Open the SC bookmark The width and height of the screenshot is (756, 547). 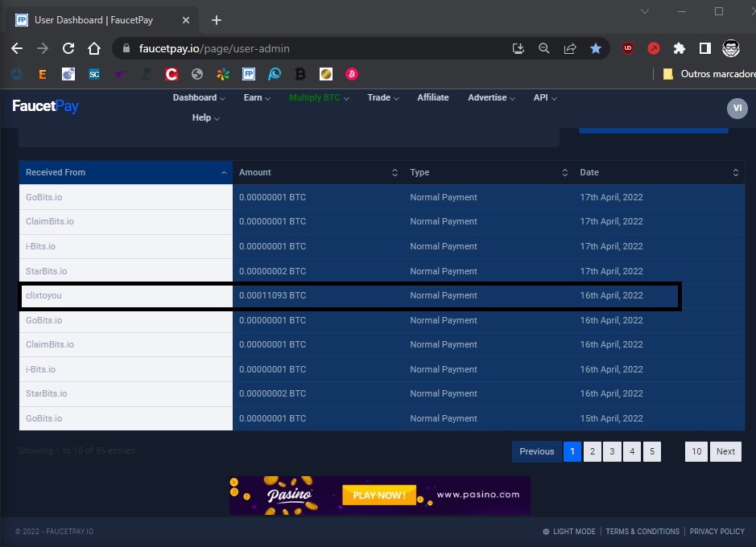click(94, 74)
